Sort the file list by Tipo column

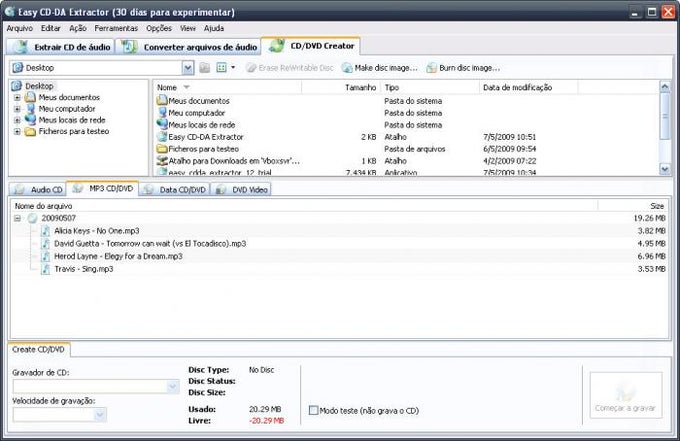click(430, 87)
